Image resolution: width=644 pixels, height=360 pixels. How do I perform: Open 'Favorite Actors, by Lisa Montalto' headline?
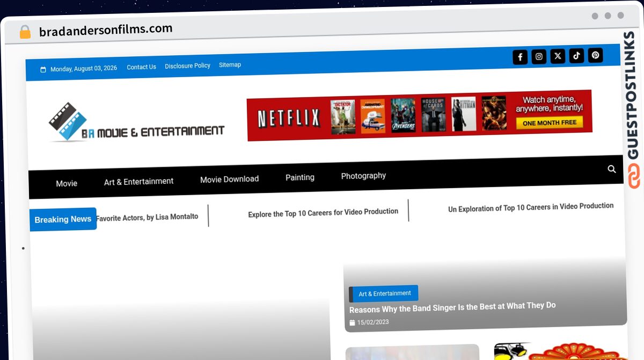(x=147, y=217)
